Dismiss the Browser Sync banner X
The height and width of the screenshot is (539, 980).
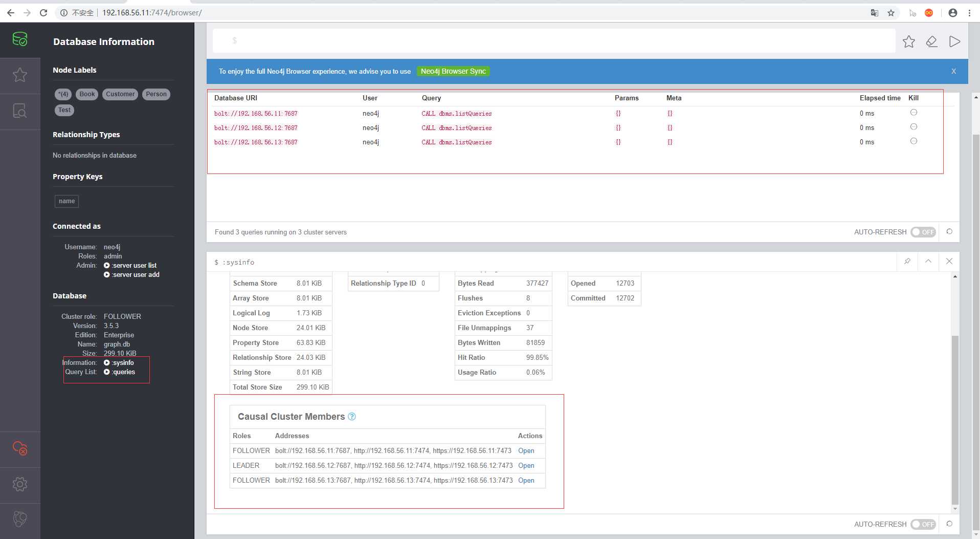[x=953, y=71]
